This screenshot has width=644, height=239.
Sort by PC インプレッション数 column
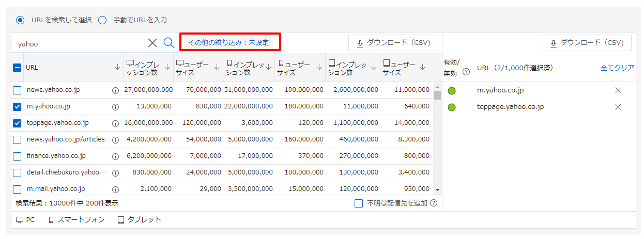click(167, 67)
